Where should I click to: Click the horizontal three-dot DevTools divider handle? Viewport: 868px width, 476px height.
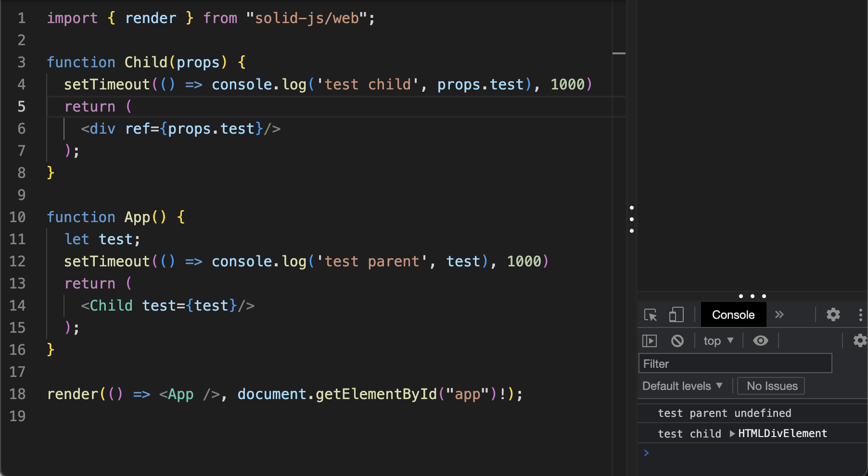coord(753,296)
